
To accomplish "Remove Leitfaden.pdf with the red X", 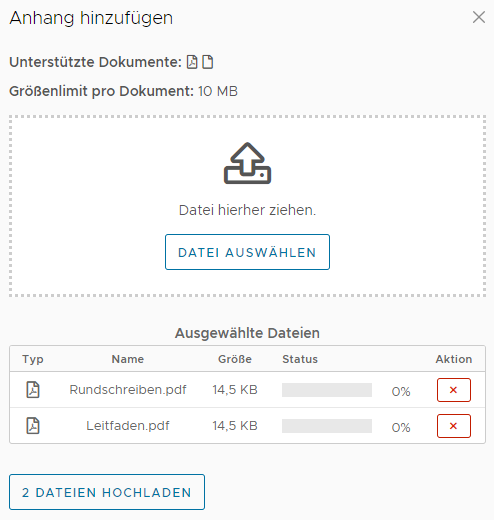I will (454, 426).
